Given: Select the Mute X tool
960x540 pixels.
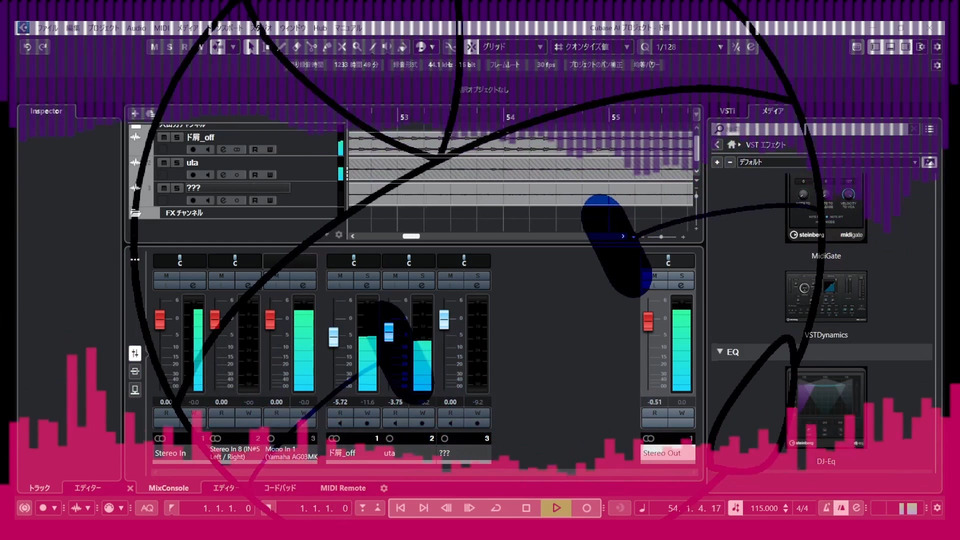Looking at the screenshot, I should (342, 47).
